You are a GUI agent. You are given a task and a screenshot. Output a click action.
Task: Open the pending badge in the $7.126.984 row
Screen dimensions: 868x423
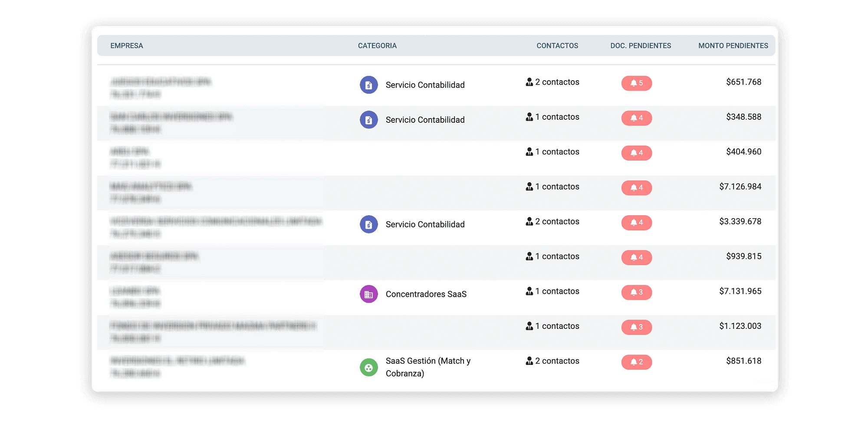click(637, 188)
